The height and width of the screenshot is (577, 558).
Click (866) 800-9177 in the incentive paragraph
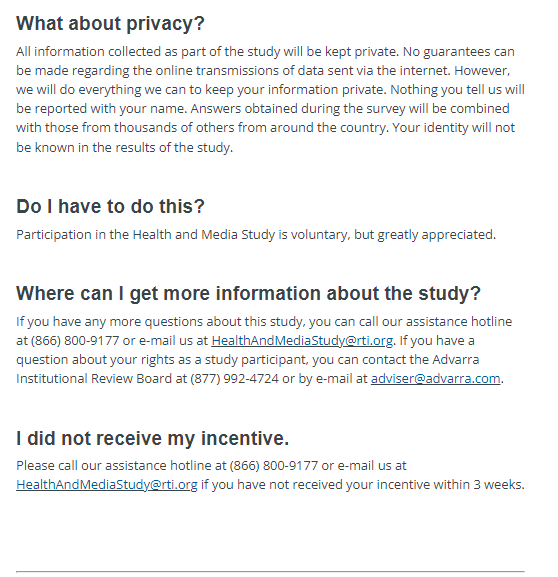pos(273,466)
